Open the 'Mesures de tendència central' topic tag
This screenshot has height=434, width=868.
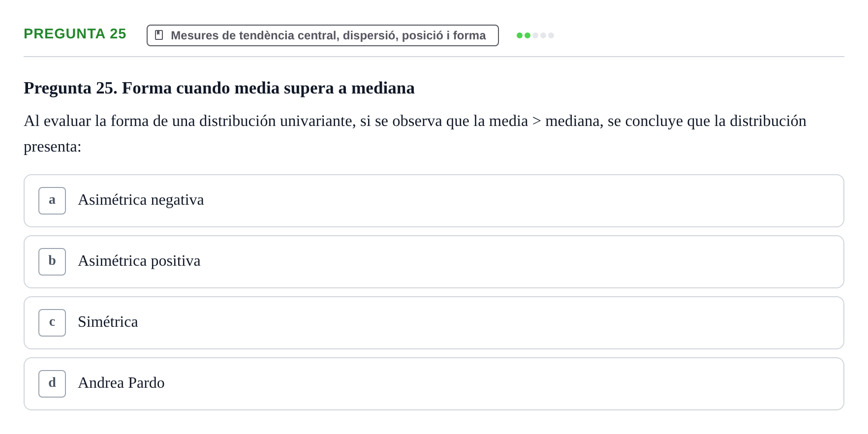(323, 35)
